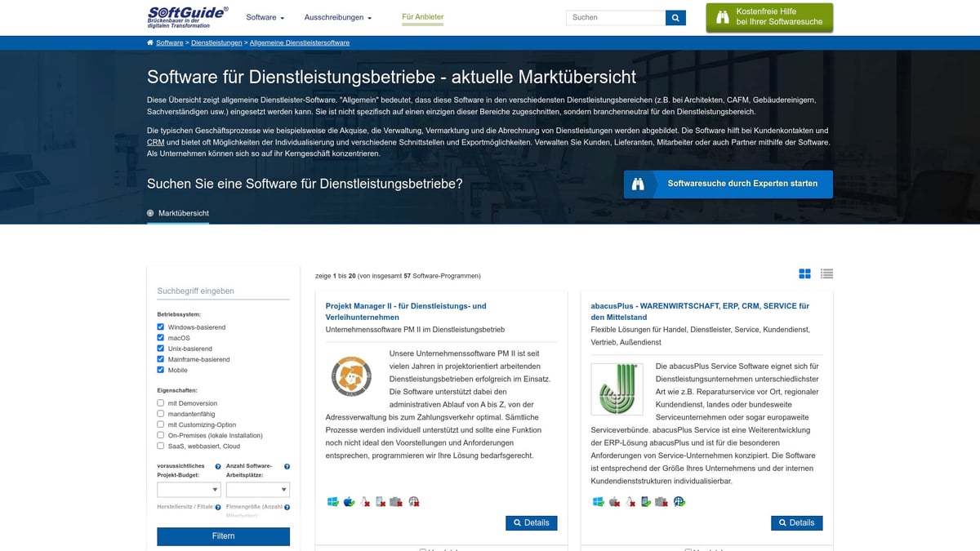980x551 pixels.
Task: Click help icon next to Firmengröße
Action: pyautogui.click(x=287, y=508)
